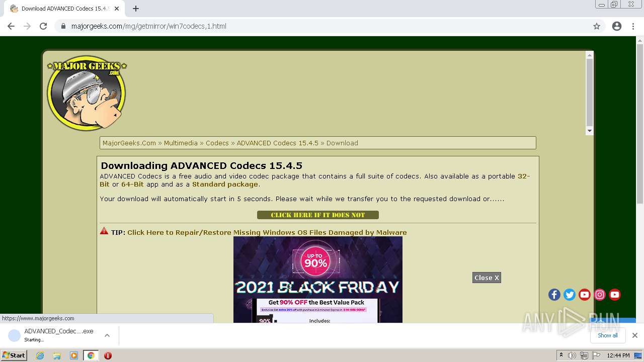Open Windows Media Player in taskbar
Screen dimensions: 644x362
point(74,355)
